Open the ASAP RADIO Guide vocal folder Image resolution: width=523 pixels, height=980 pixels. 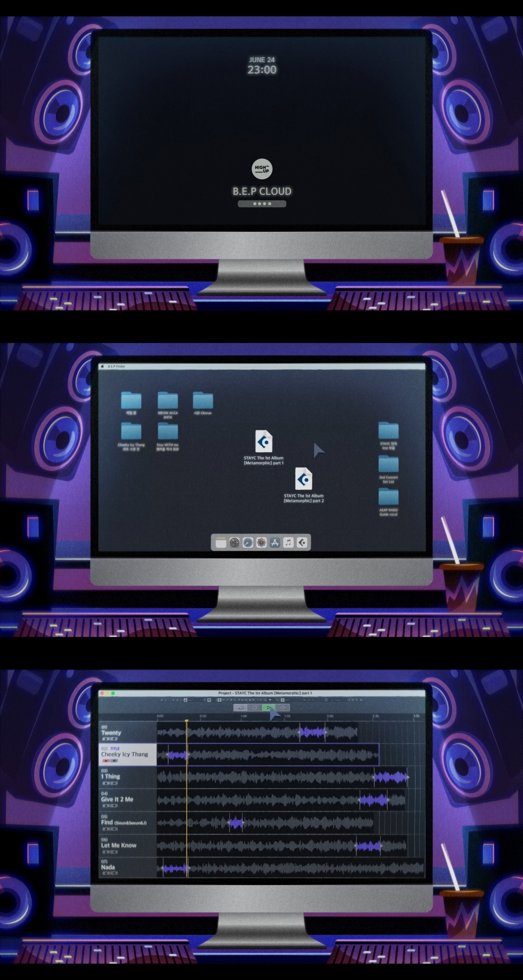coord(388,497)
